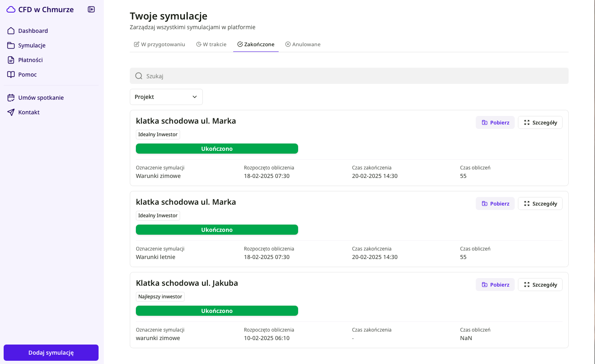This screenshot has height=364, width=595.
Task: Switch to the W przygotowaniu tab
Action: [159, 44]
